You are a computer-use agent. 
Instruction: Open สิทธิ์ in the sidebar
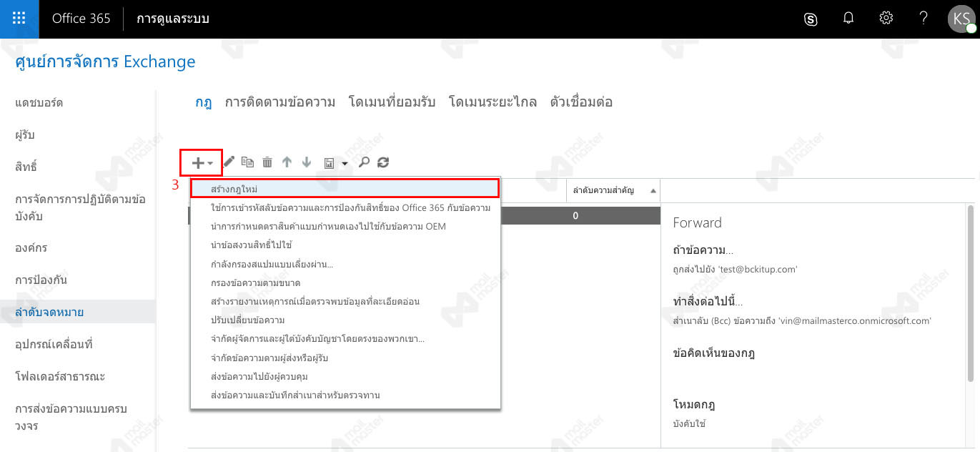click(26, 167)
